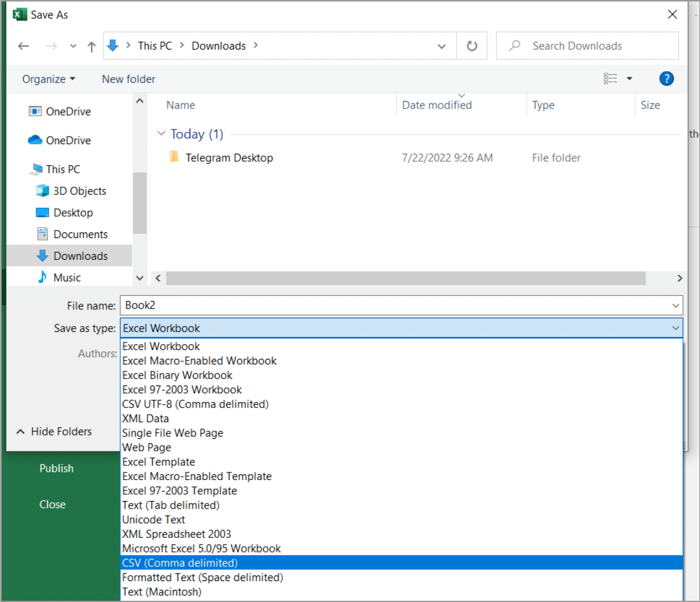This screenshot has height=602, width=700.
Task: Go up one folder level
Action: point(92,46)
